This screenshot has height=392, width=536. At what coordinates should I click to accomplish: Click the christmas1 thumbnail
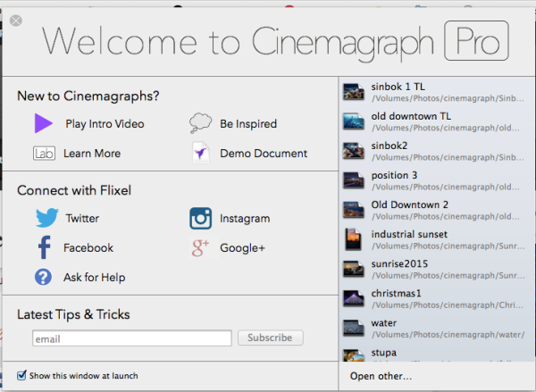click(x=354, y=299)
